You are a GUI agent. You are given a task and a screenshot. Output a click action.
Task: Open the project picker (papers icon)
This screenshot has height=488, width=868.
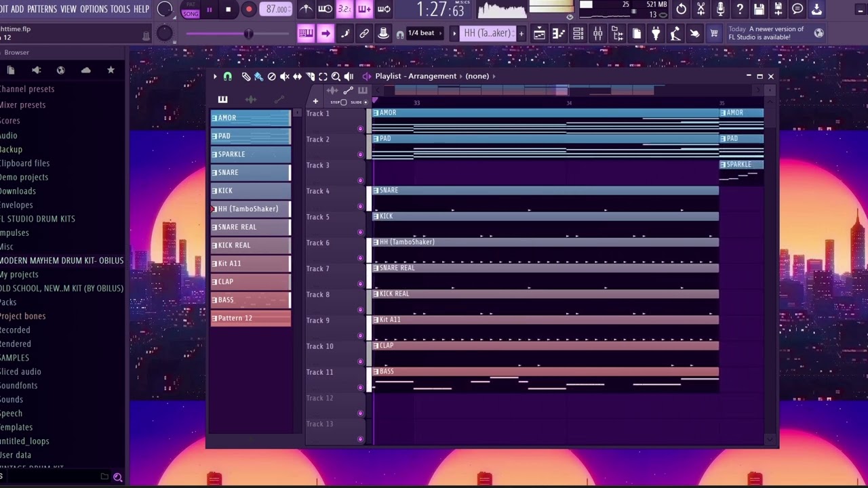click(x=637, y=33)
